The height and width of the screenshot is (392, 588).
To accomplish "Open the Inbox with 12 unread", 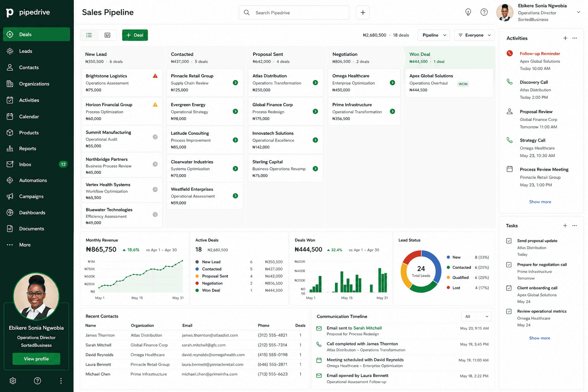I will [36, 164].
